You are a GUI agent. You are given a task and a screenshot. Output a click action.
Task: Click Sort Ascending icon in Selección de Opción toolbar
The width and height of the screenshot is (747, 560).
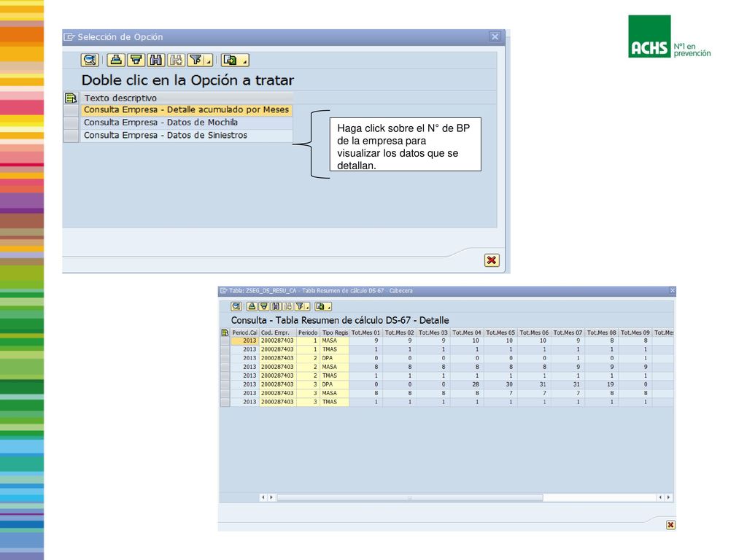click(x=116, y=60)
